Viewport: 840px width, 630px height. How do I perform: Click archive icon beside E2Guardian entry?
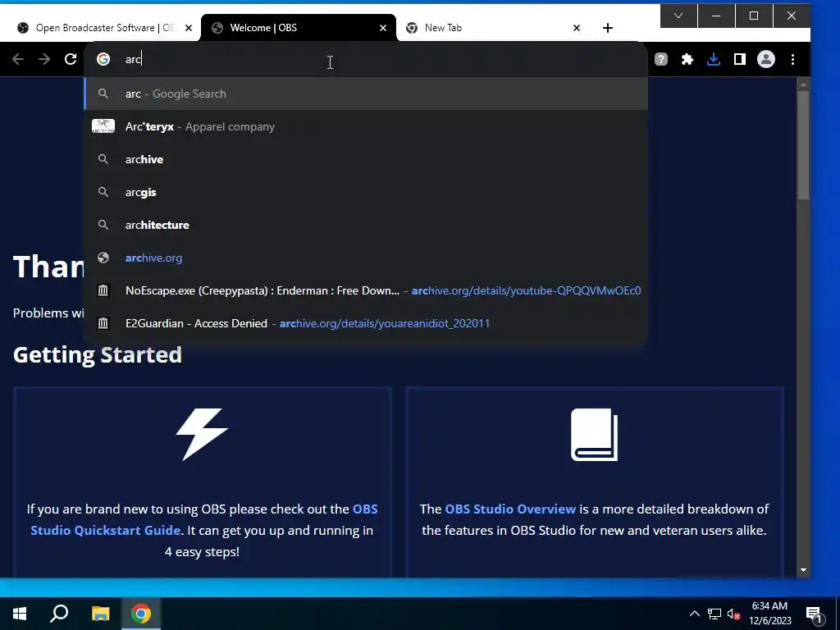[103, 323]
